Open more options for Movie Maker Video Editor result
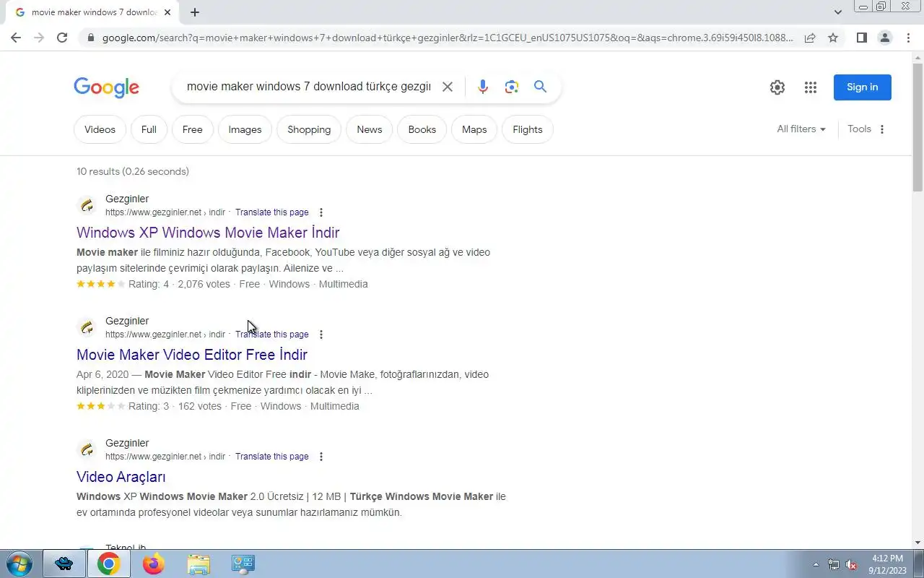The width and height of the screenshot is (924, 578). 321,335
